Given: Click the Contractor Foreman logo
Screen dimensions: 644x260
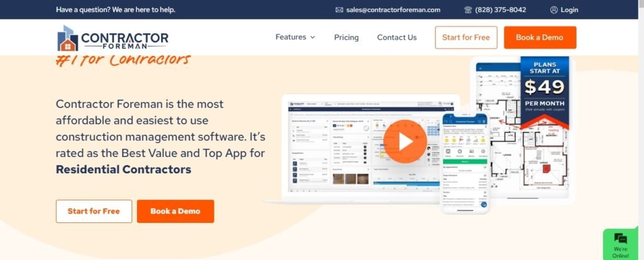Looking at the screenshot, I should tap(113, 38).
